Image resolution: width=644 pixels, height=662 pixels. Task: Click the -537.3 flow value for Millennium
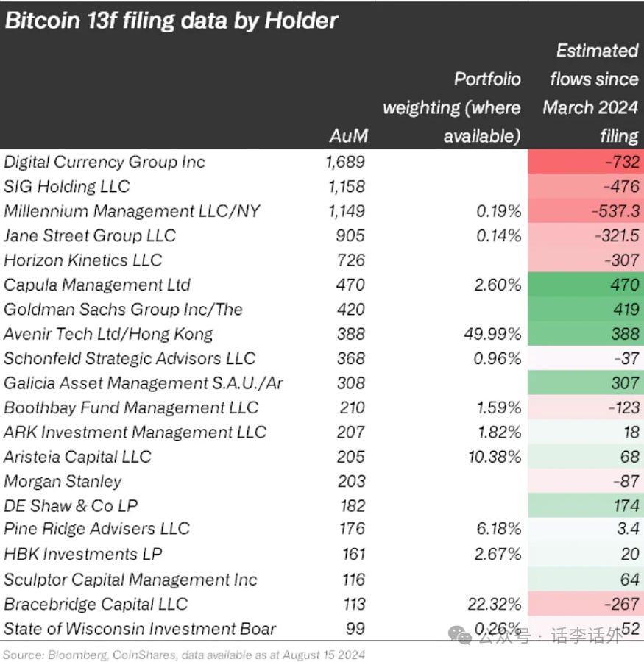pyautogui.click(x=585, y=211)
